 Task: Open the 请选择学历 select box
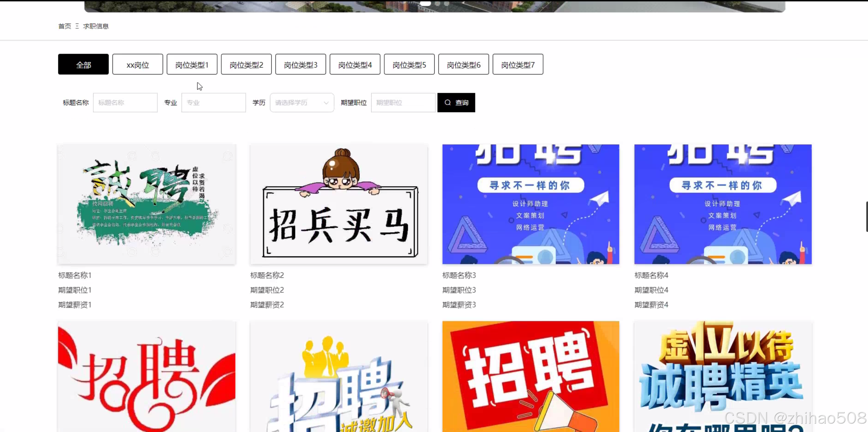coord(297,103)
